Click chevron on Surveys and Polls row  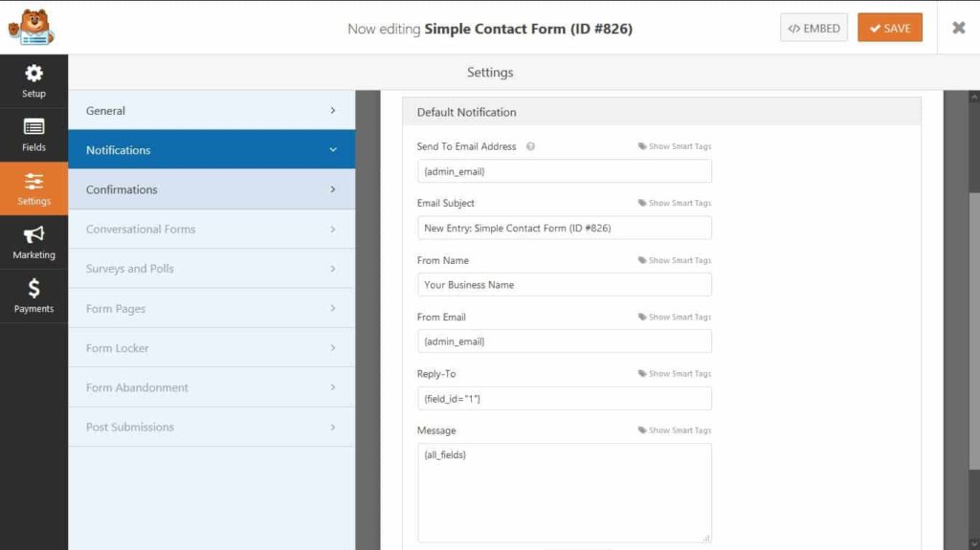332,268
